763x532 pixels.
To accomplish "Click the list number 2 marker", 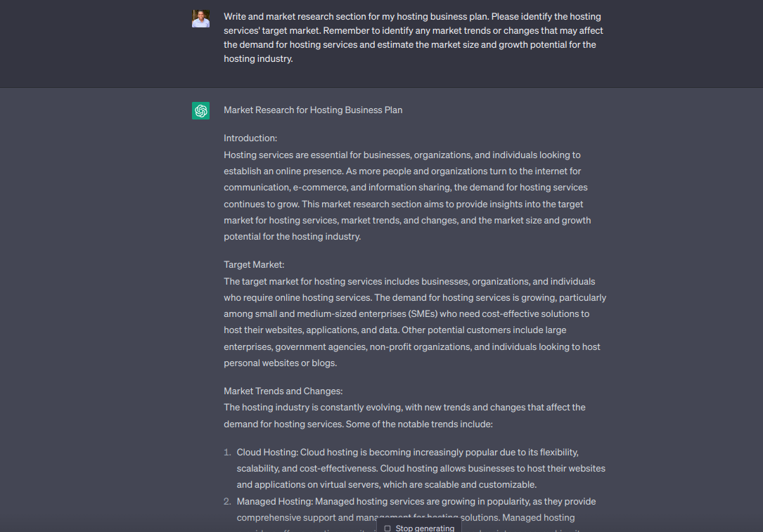I will point(227,501).
